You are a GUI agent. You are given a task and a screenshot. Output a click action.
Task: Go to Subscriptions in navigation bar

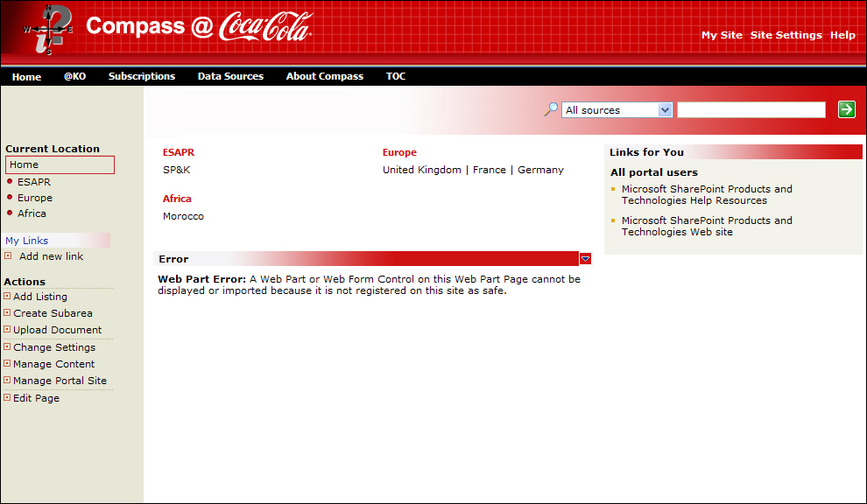coord(142,76)
